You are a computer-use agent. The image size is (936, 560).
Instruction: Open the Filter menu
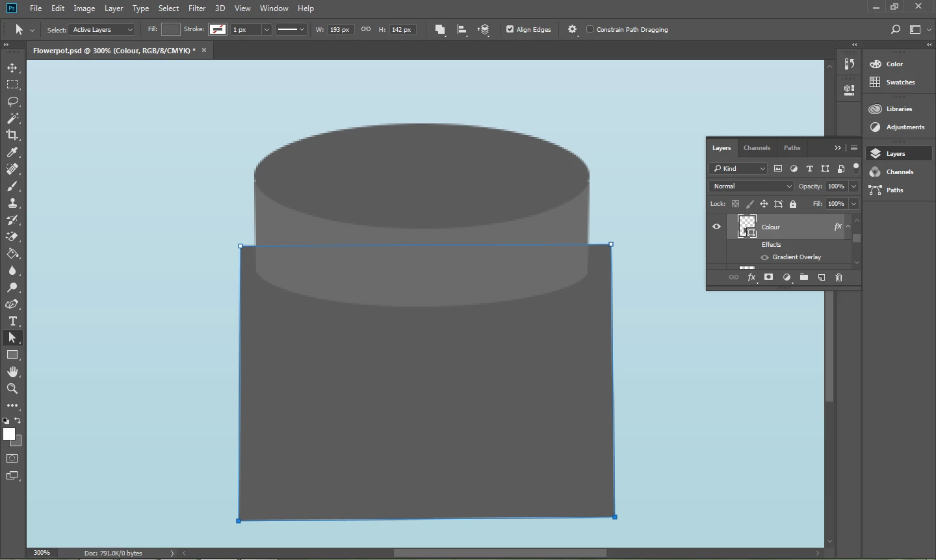196,8
